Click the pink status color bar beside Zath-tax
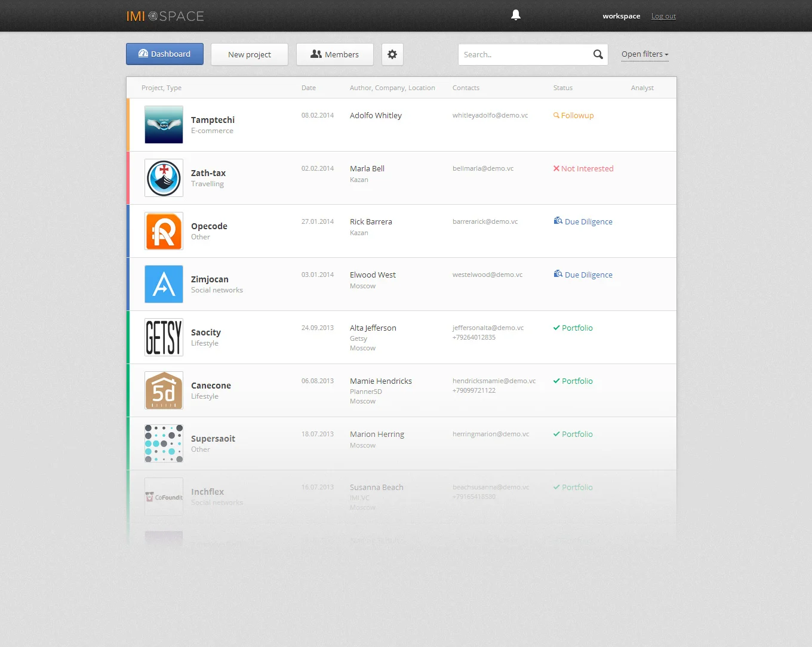Viewport: 812px width, 647px height. click(128, 178)
